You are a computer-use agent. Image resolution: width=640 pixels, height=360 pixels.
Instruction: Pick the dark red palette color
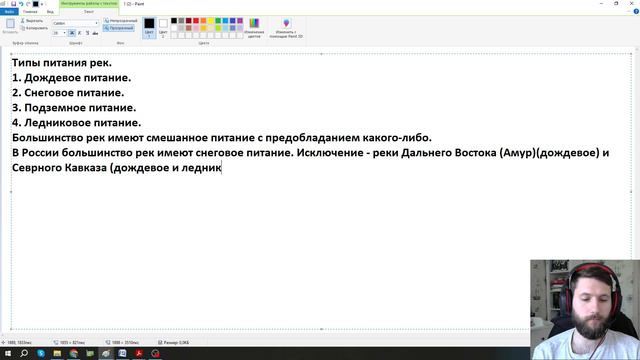click(189, 21)
